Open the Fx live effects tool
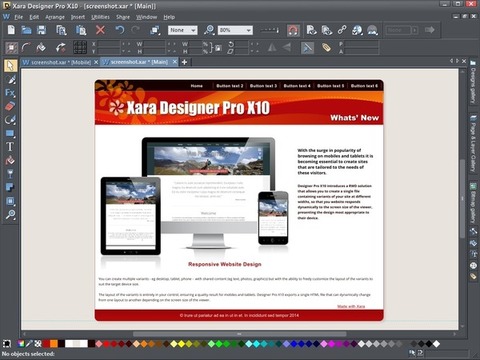 tap(10, 93)
